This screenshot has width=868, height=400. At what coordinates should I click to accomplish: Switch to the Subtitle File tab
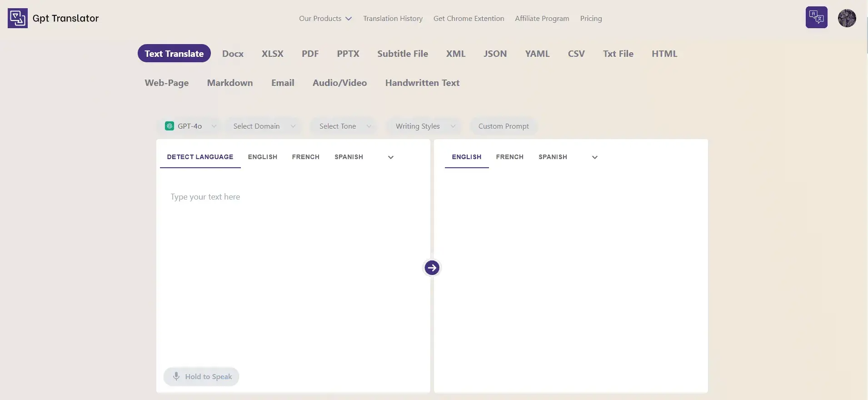[x=402, y=54]
